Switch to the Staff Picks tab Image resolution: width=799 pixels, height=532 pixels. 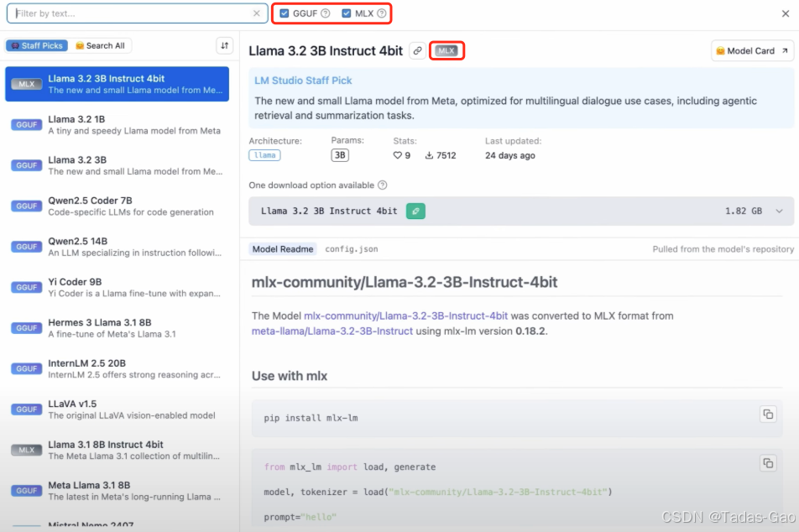37,46
